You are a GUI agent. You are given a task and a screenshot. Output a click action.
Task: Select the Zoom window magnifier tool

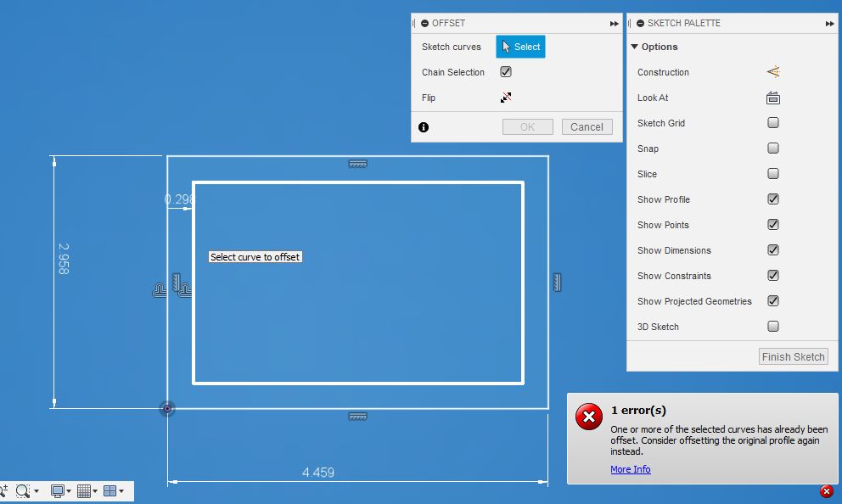click(x=22, y=490)
